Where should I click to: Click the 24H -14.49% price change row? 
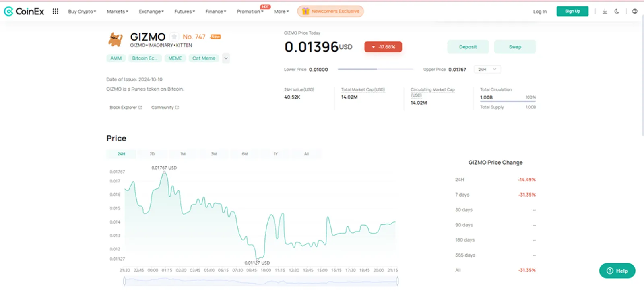pos(495,180)
